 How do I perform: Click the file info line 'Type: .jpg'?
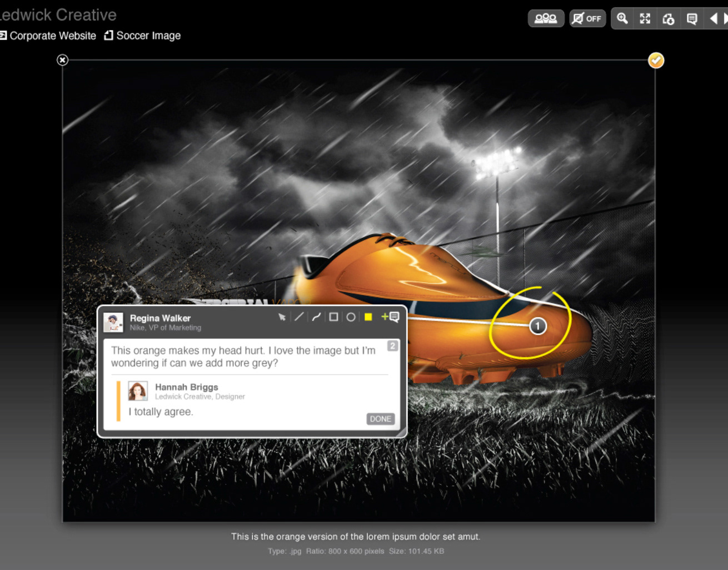(x=356, y=551)
